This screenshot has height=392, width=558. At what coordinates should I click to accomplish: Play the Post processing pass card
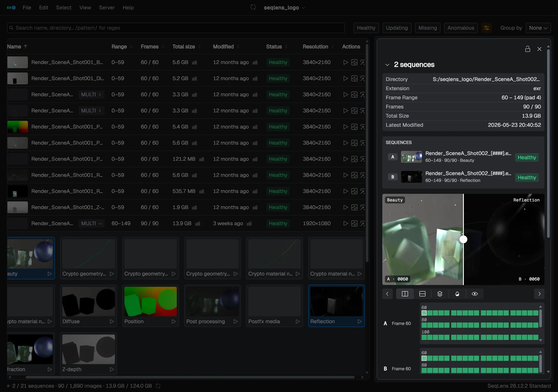(x=236, y=321)
